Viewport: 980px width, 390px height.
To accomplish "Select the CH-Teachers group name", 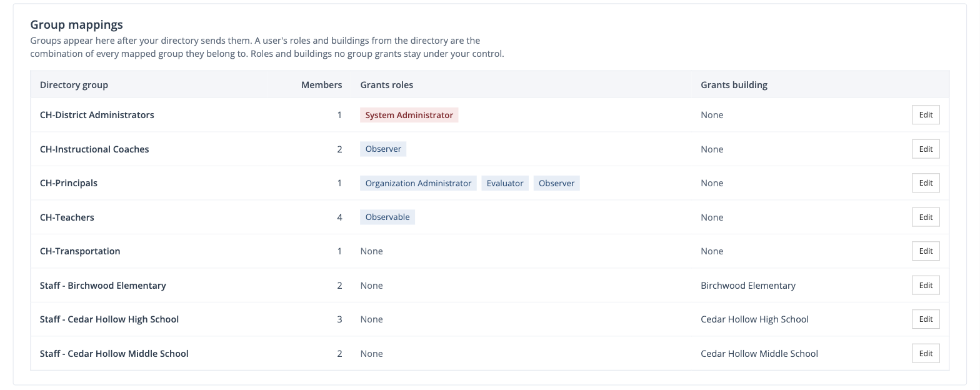I will click(67, 217).
